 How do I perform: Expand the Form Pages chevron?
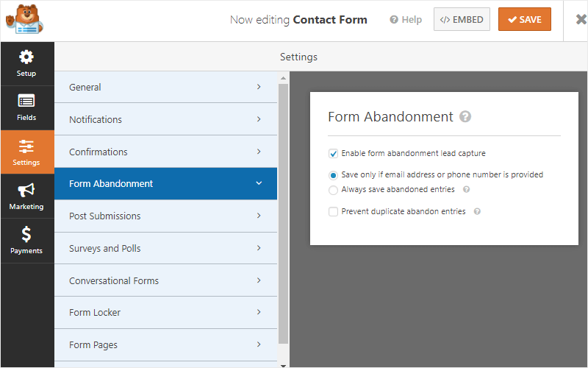[x=259, y=344]
